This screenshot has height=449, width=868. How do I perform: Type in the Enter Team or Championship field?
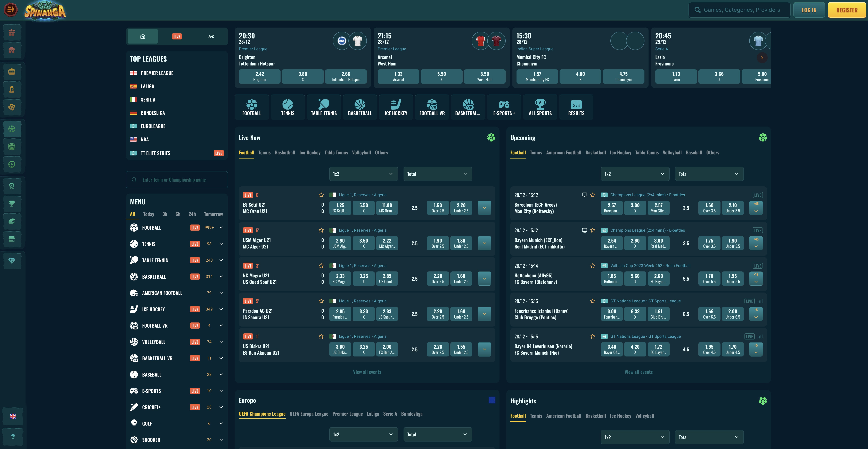pos(177,180)
